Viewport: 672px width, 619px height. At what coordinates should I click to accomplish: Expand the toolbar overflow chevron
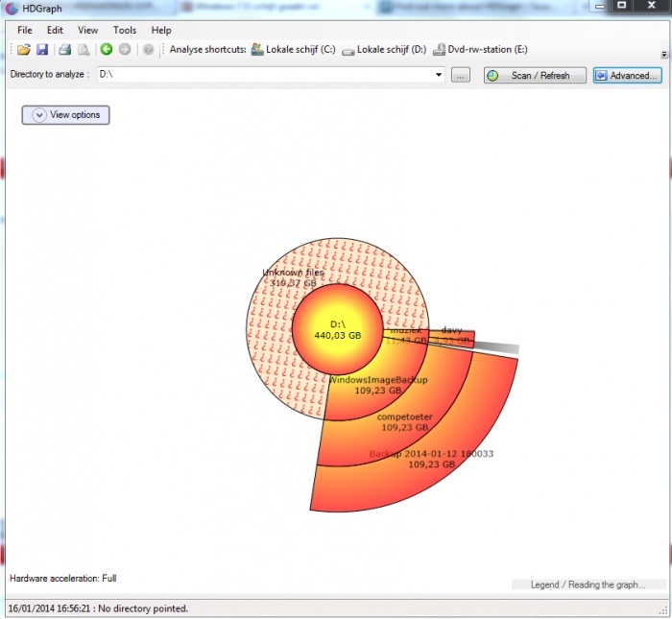tap(664, 54)
